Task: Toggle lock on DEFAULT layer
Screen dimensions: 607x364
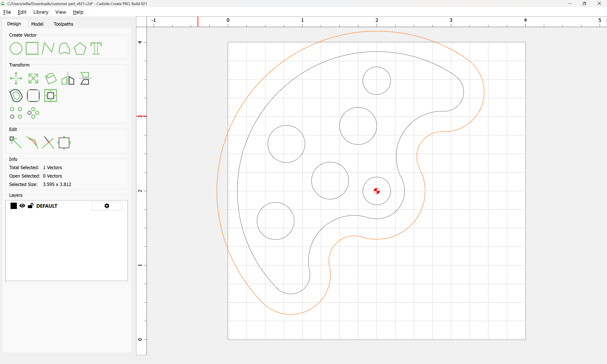Action: pos(31,206)
